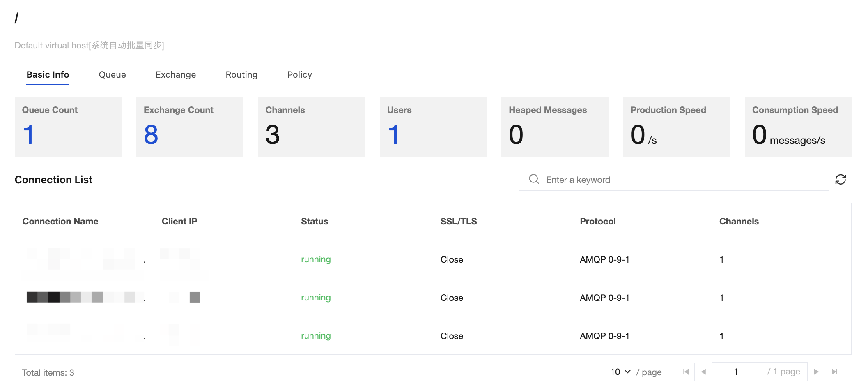Open the Routing tab
Viewport: 868px width, 388px height.
(x=241, y=75)
